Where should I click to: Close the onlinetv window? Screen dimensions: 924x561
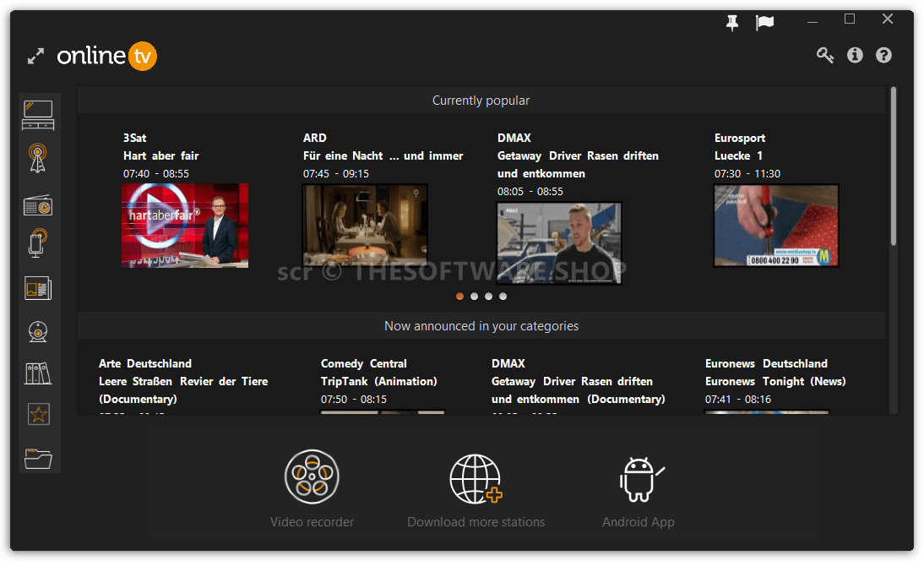pos(888,19)
